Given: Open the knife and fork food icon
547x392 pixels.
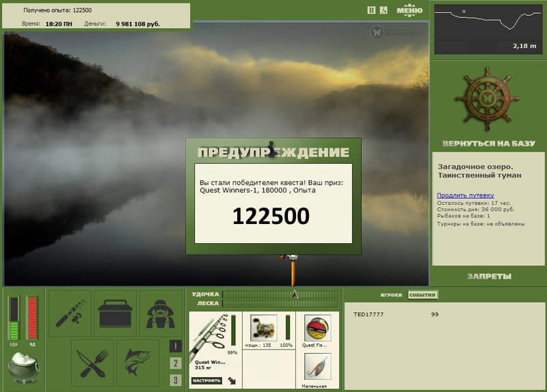Looking at the screenshot, I should point(92,363).
